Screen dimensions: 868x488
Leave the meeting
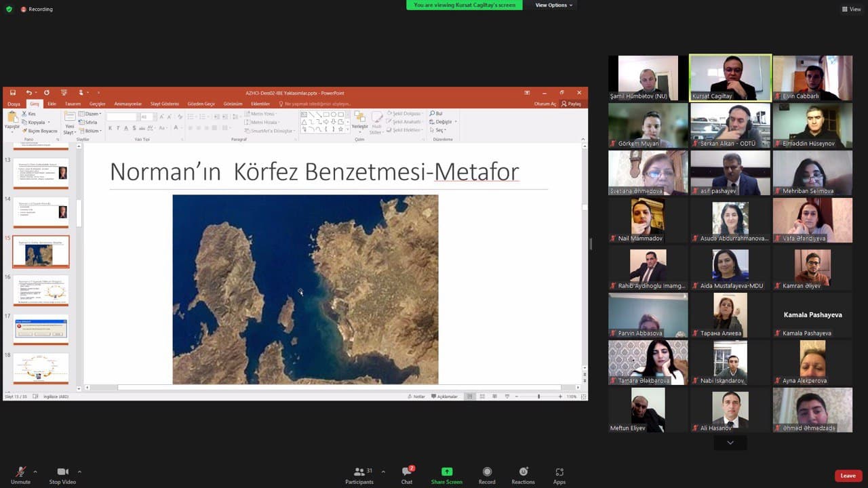click(x=848, y=476)
